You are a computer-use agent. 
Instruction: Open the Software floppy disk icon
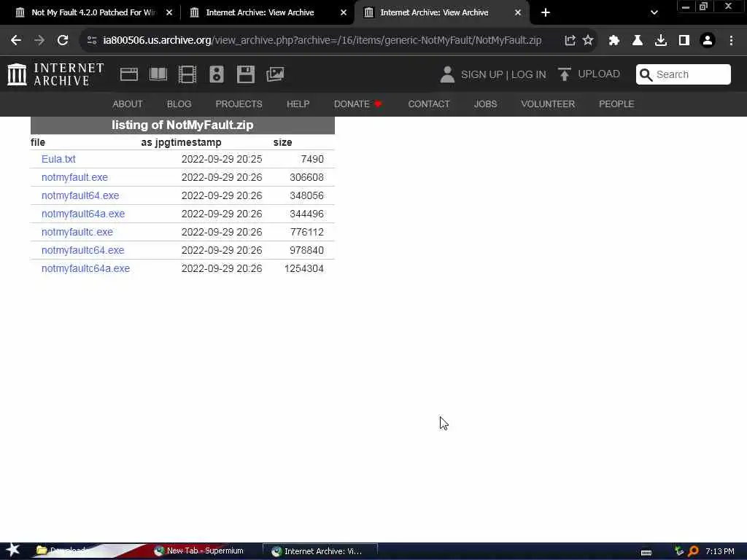[x=246, y=74]
